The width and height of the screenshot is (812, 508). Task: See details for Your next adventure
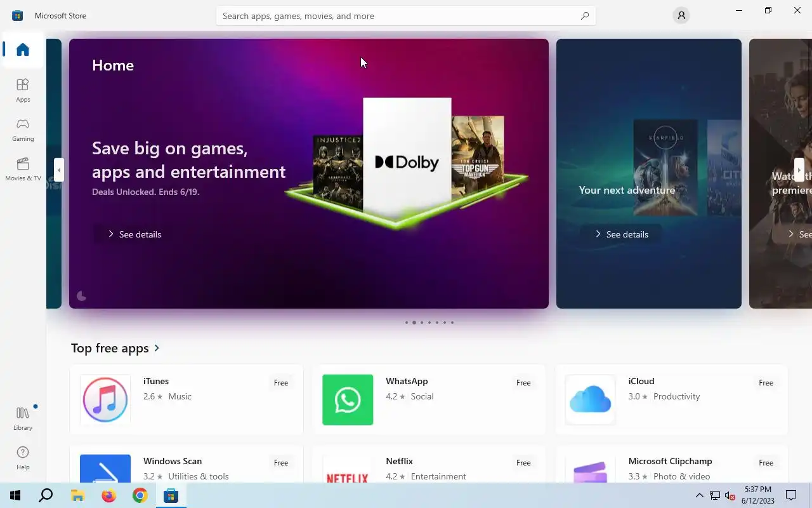[x=622, y=234]
